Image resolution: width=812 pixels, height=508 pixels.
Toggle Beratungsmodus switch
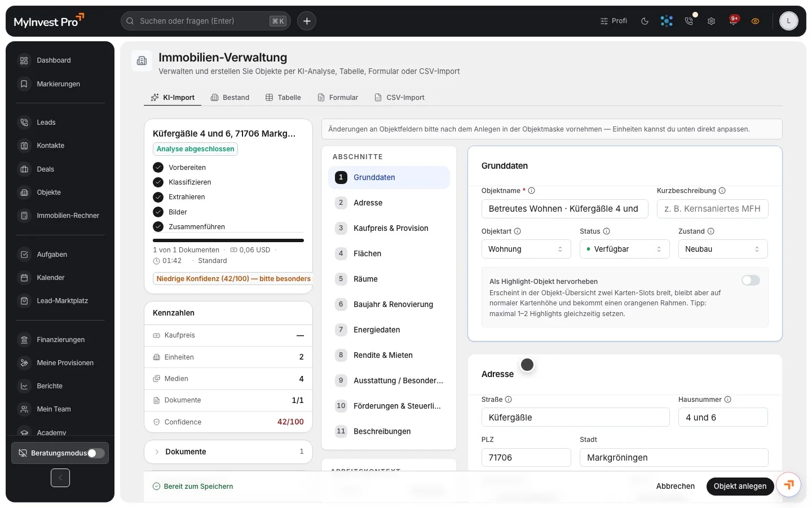pos(96,453)
